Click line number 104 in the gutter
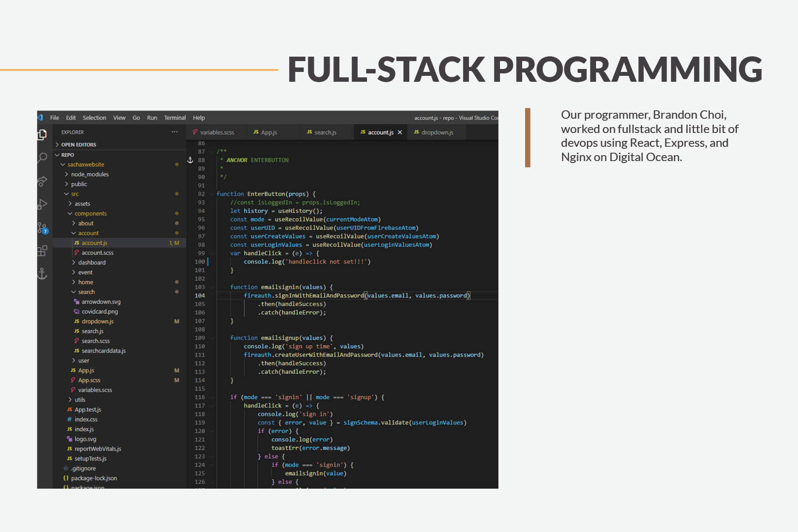 [x=199, y=296]
